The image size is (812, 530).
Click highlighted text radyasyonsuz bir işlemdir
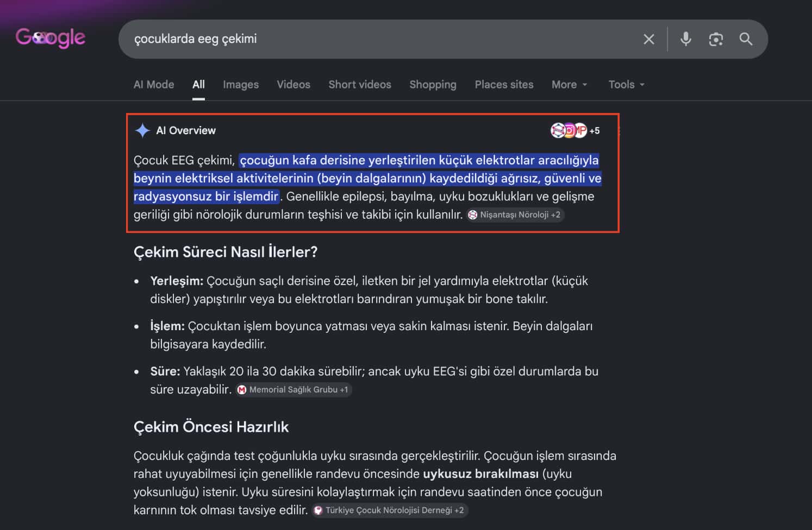click(206, 196)
